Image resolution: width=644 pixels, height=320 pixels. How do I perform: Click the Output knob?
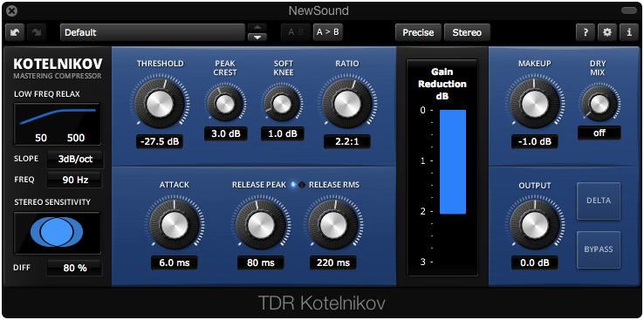(534, 225)
